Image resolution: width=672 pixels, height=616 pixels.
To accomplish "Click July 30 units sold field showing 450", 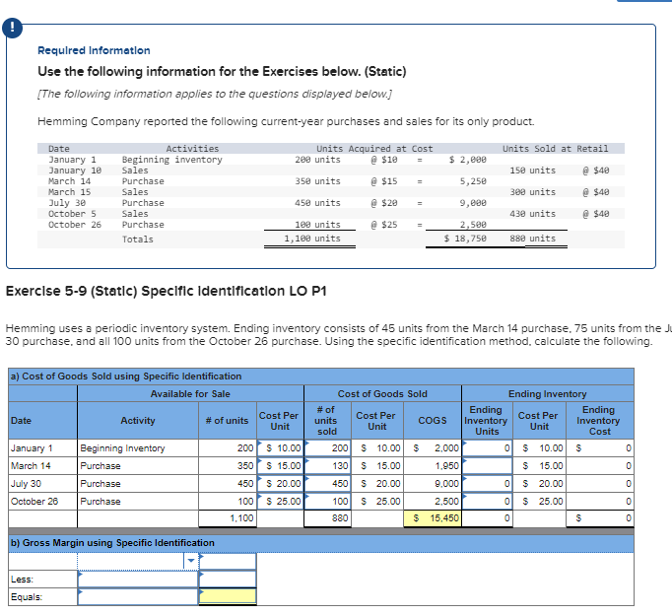I will [328, 484].
